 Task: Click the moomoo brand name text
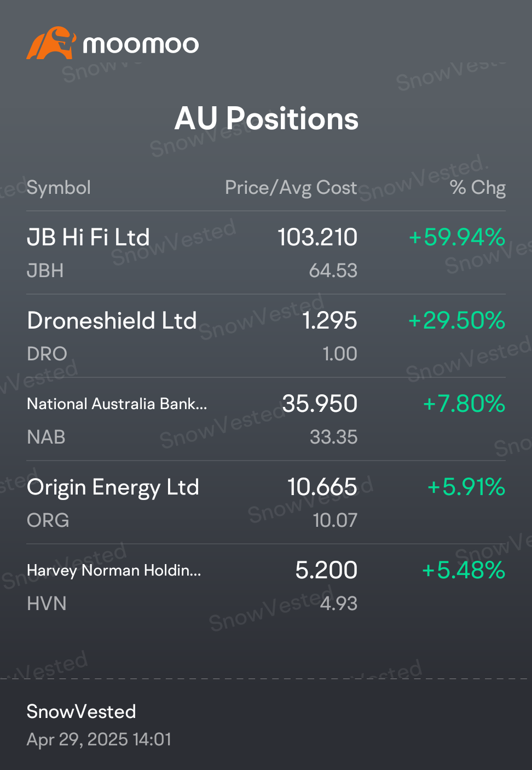coord(141,44)
